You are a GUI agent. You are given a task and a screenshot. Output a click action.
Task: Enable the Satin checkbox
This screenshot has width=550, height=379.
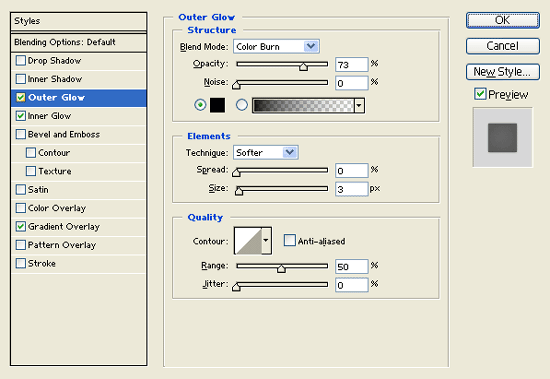click(x=21, y=190)
